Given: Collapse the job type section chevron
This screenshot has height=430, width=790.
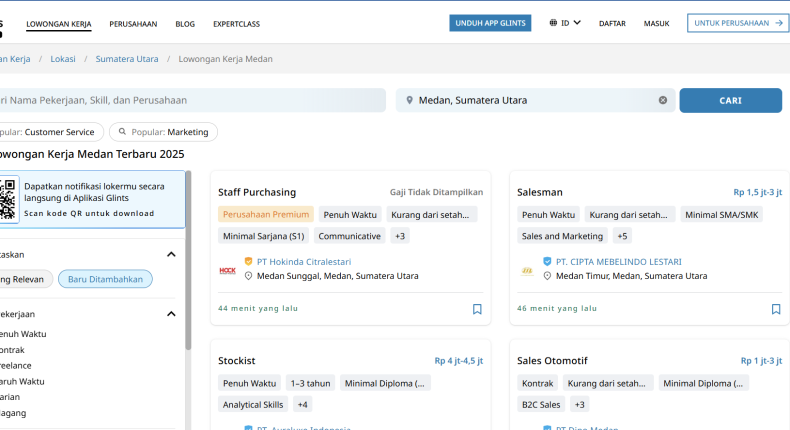Looking at the screenshot, I should tap(171, 314).
